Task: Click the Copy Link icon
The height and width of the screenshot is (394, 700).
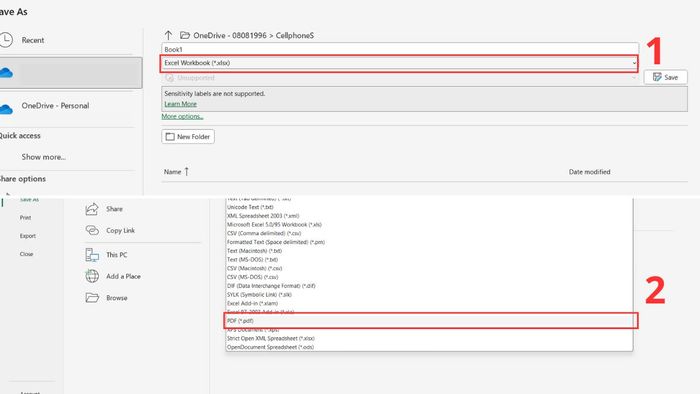Action: coord(92,230)
